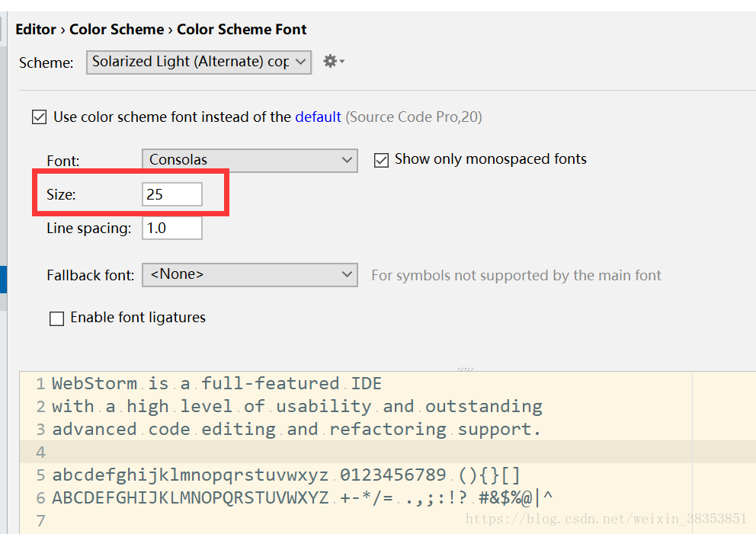Toggle Use color scheme font checkbox
The width and height of the screenshot is (756, 534).
point(39,117)
